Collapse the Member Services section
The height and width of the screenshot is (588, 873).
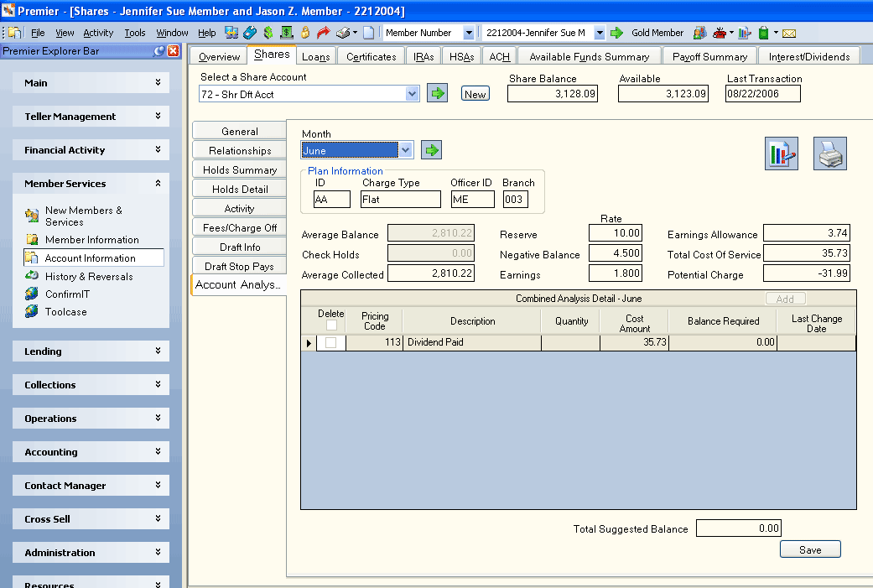tap(91, 183)
